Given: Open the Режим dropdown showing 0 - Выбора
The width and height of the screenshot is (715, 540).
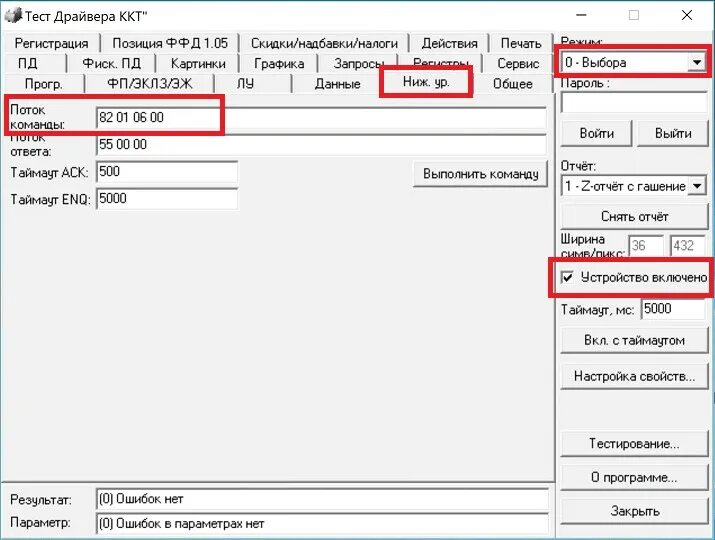Looking at the screenshot, I should coord(633,62).
